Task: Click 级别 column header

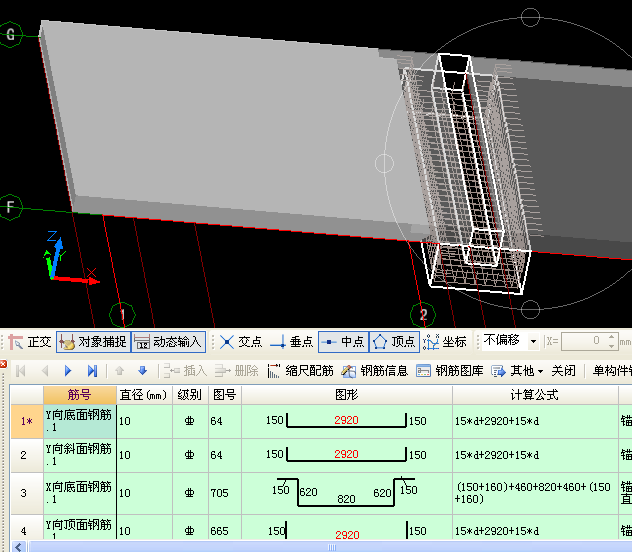Action: 190,395
